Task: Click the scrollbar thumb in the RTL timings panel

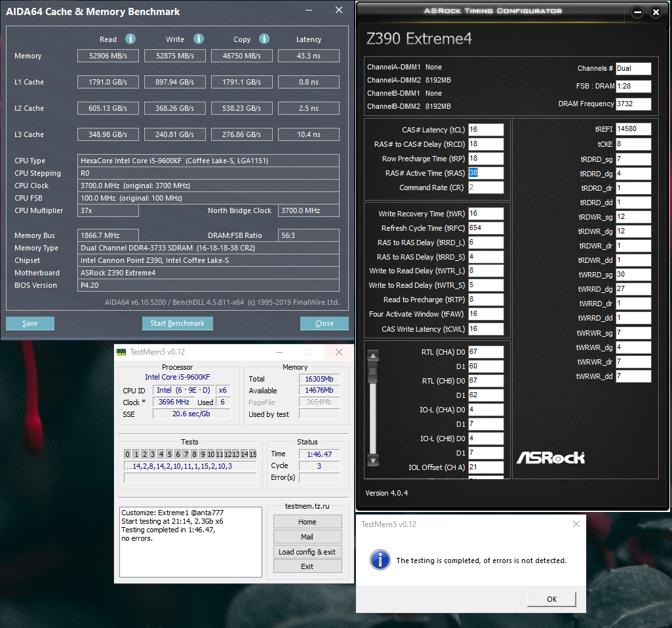Action: [x=373, y=373]
